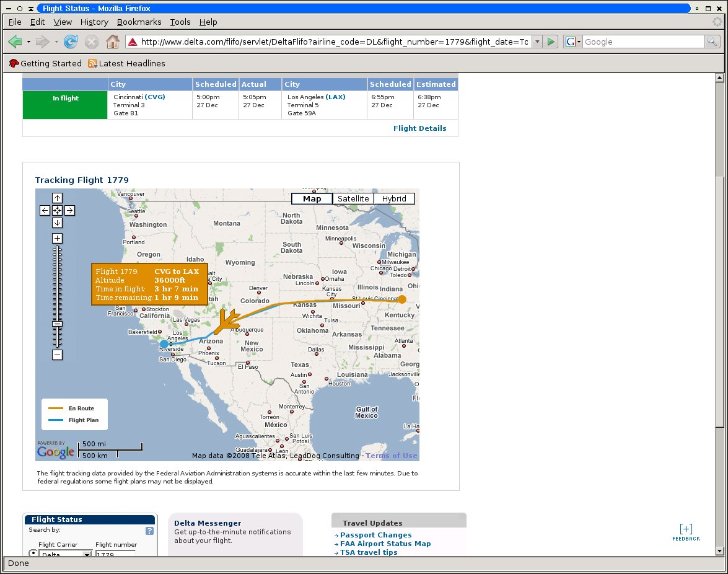Click the green "In flight" status cell
Viewport: 728px width, 574px height.
pyautogui.click(x=65, y=105)
